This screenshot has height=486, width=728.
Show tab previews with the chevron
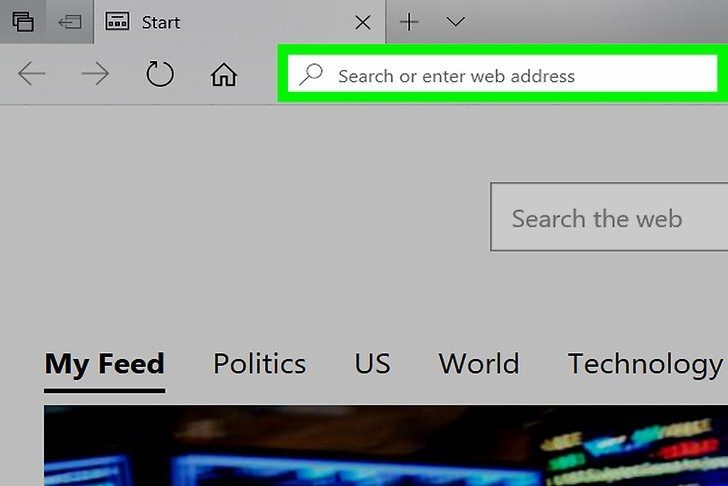coord(455,21)
